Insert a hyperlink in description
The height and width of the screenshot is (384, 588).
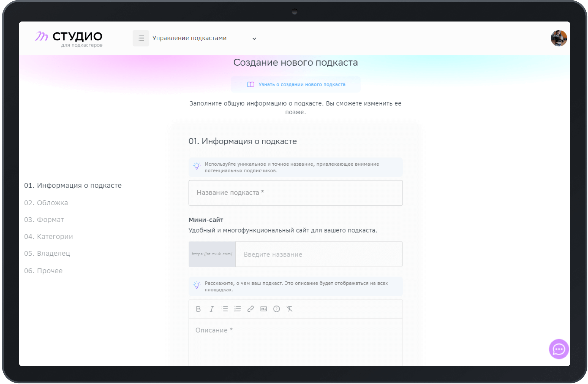coord(250,309)
